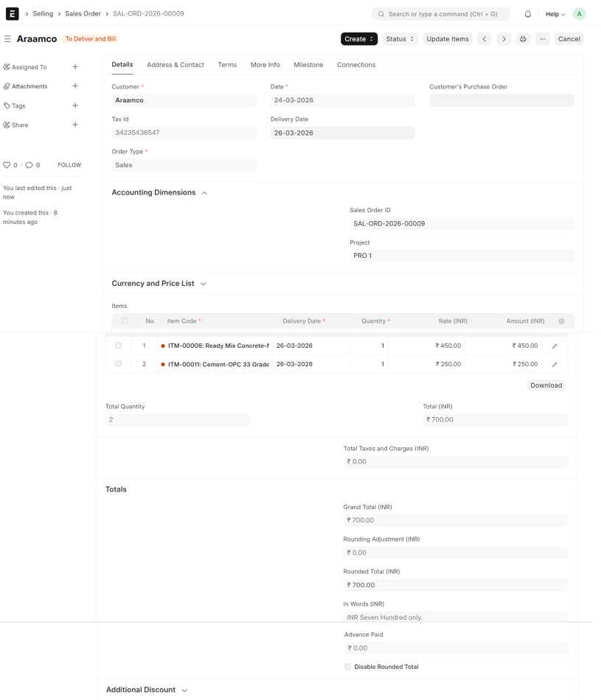Open the Create dropdown button
This screenshot has width=601, height=700.
click(359, 39)
